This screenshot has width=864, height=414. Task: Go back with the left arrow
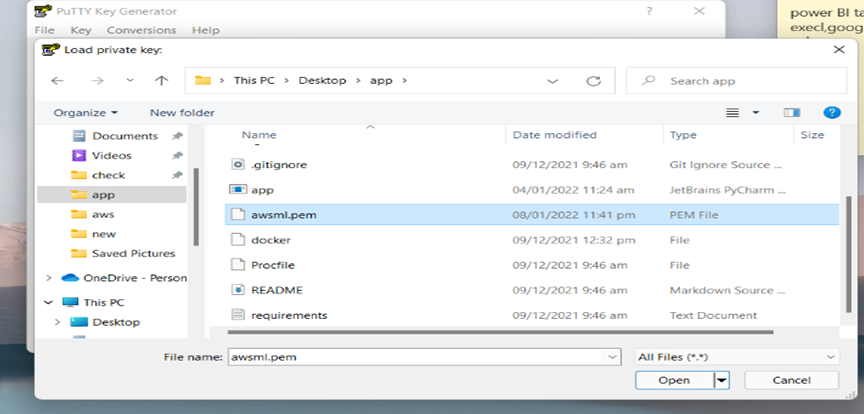click(x=57, y=81)
